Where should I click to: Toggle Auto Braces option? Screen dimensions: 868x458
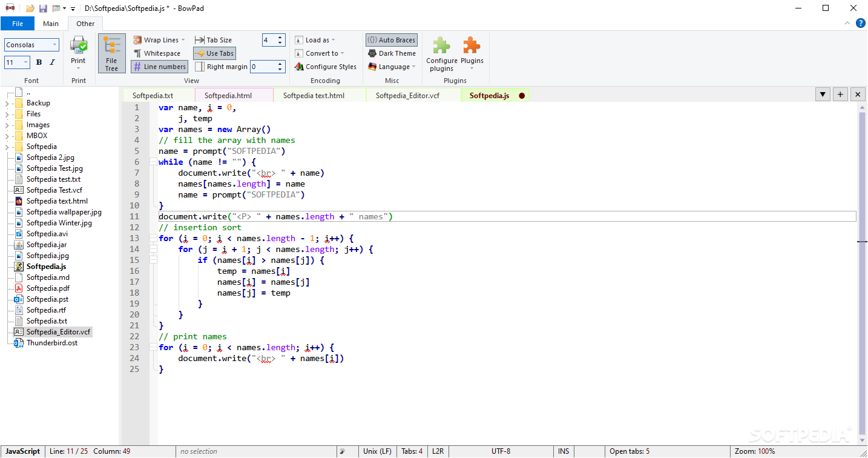coord(391,40)
